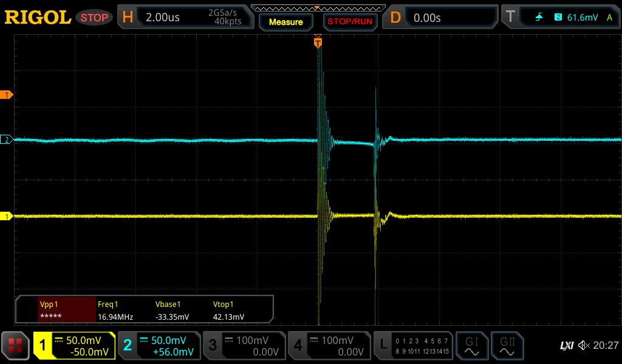
Task: Enable channel 4
Action: (329, 346)
